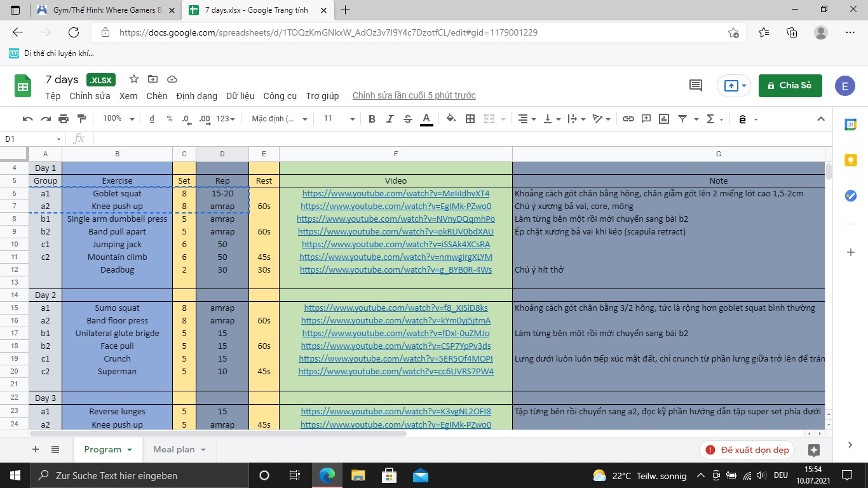
Task: Open the zoom level dropdown
Action: point(118,119)
